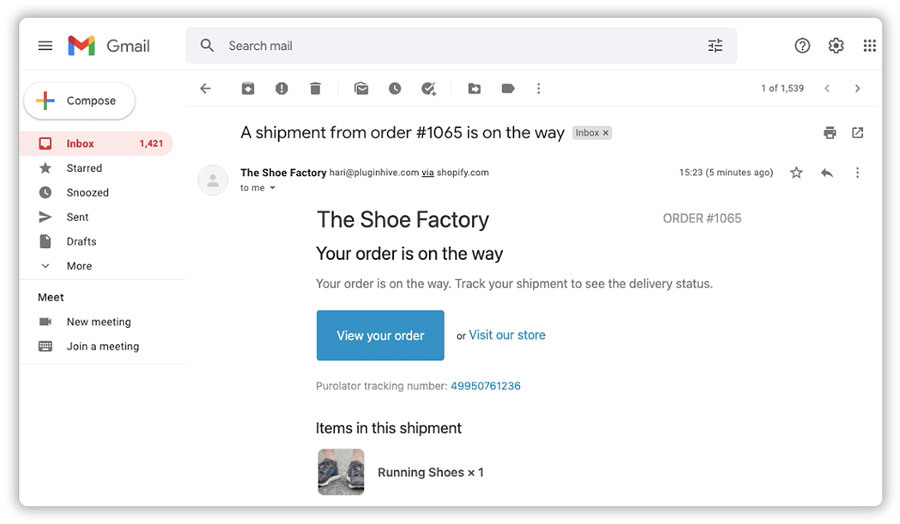This screenshot has height=524, width=900.
Task: Reply to The Shoe Factory email
Action: tap(827, 172)
